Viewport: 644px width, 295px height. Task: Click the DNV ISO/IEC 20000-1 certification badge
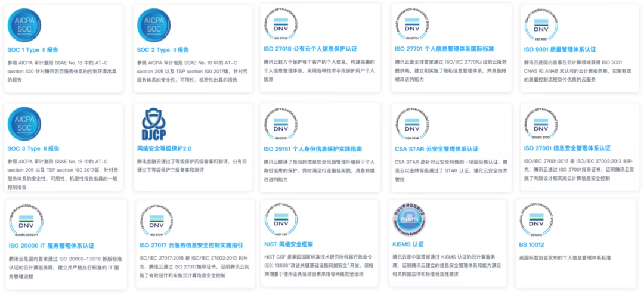point(26,221)
